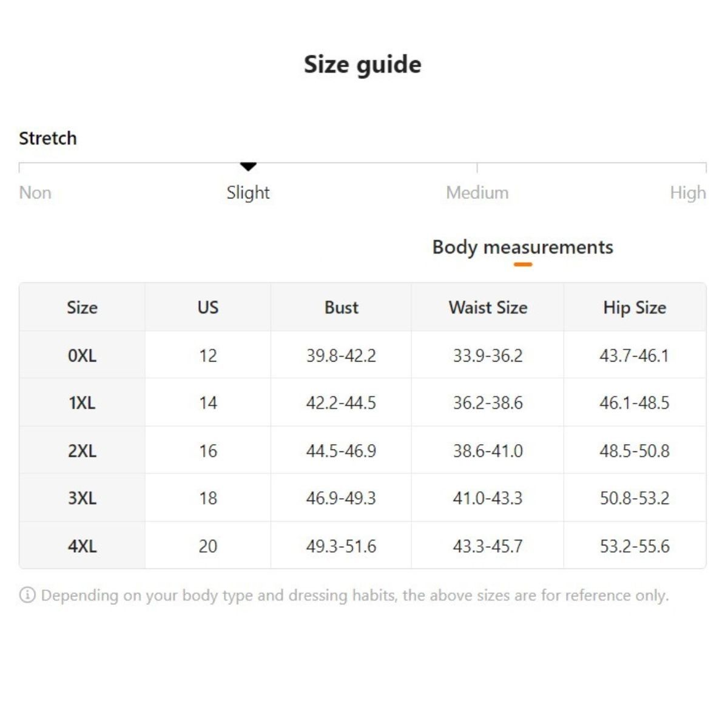728x728 pixels.
Task: Click the Size column header
Action: [82, 308]
